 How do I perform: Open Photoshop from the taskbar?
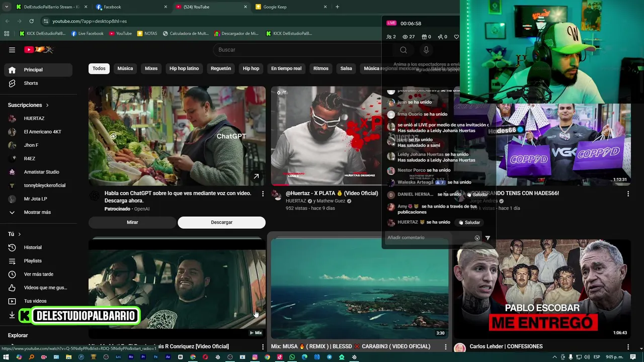[155, 357]
